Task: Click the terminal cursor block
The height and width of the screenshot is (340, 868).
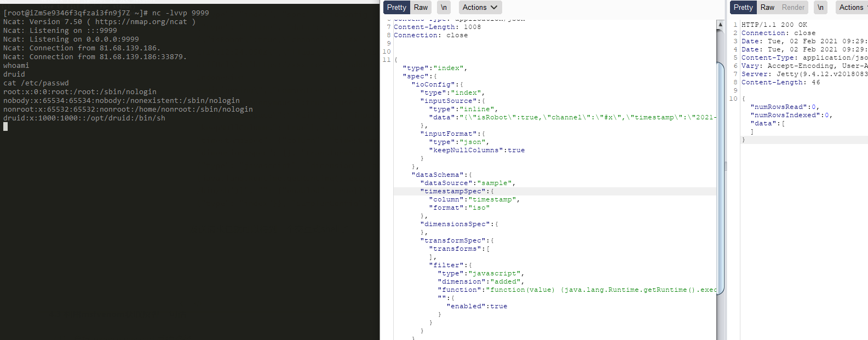Action: coord(5,126)
